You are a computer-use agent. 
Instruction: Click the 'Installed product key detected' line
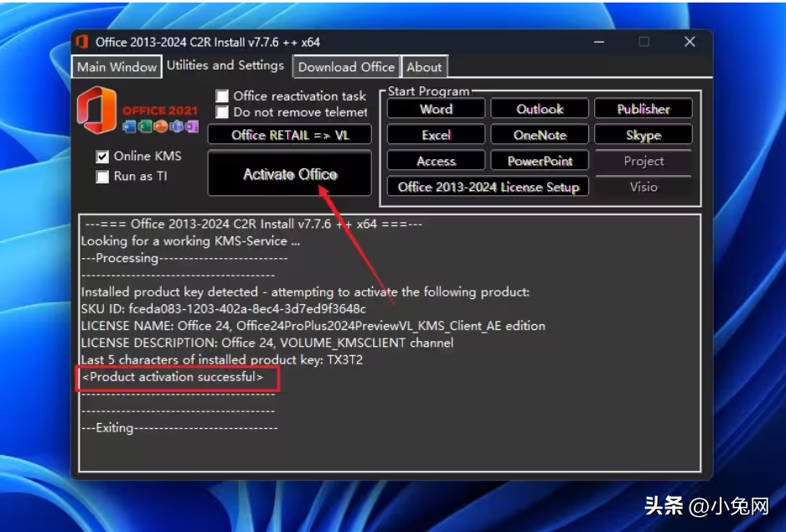point(305,292)
